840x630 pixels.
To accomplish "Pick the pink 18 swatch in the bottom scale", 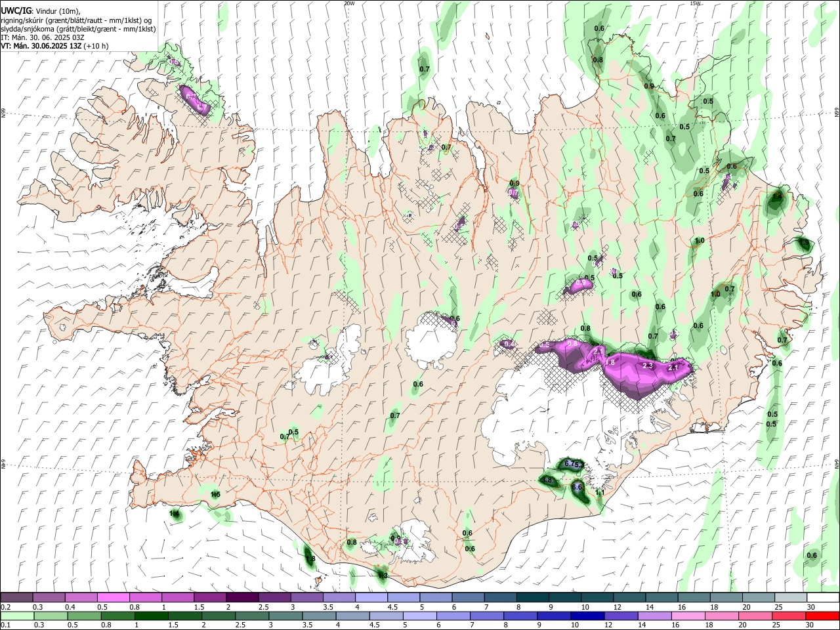I will (720, 616).
